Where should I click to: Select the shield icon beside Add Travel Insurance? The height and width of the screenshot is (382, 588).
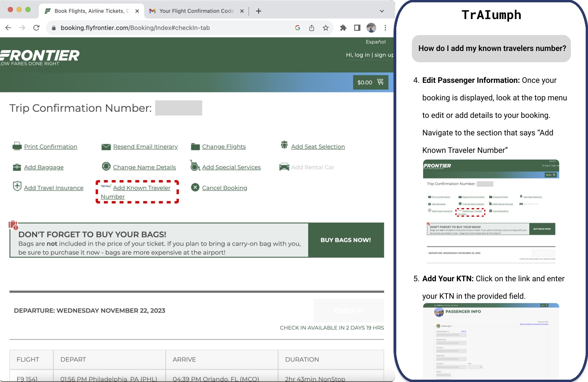point(17,186)
